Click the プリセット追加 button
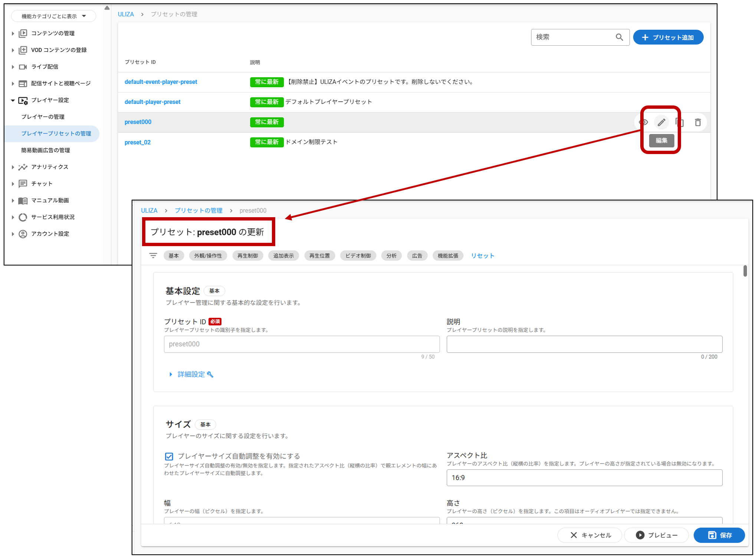Screen dimensions: 756x558 [x=668, y=37]
